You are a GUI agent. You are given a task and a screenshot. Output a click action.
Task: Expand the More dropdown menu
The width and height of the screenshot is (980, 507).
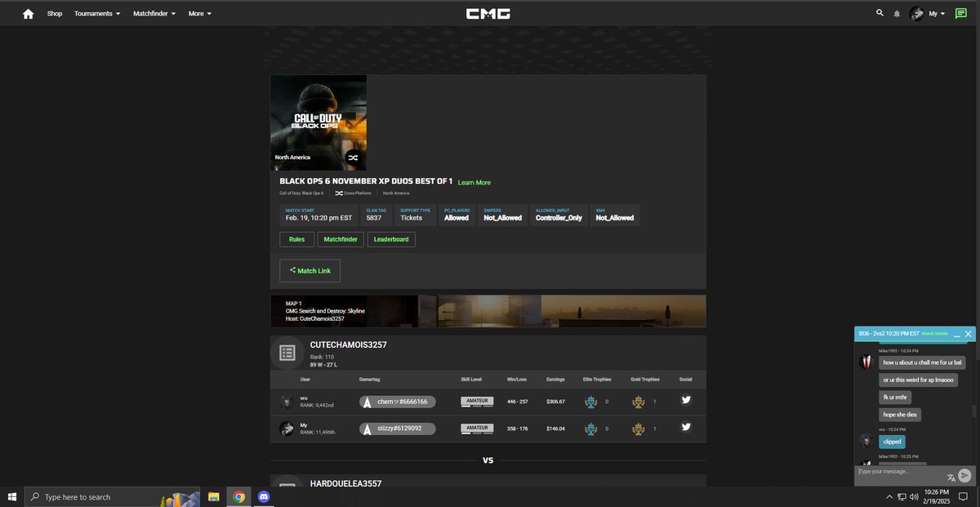[199, 14]
